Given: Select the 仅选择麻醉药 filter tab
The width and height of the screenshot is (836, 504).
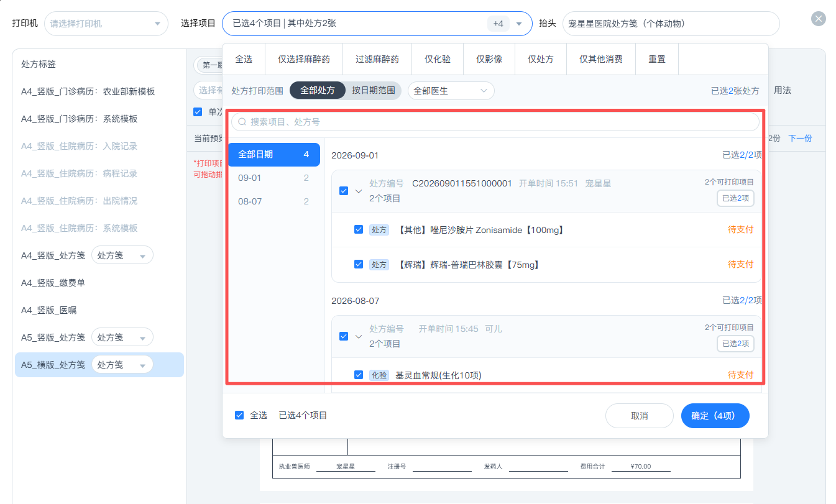Looking at the screenshot, I should click(304, 59).
